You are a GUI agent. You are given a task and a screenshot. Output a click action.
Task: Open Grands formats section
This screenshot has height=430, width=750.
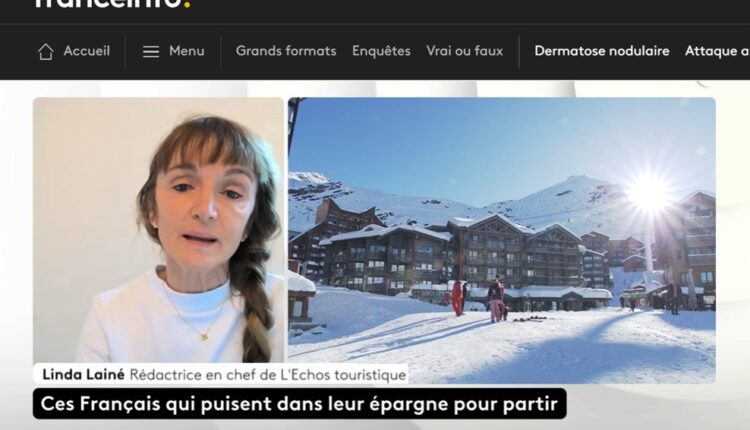[286, 51]
